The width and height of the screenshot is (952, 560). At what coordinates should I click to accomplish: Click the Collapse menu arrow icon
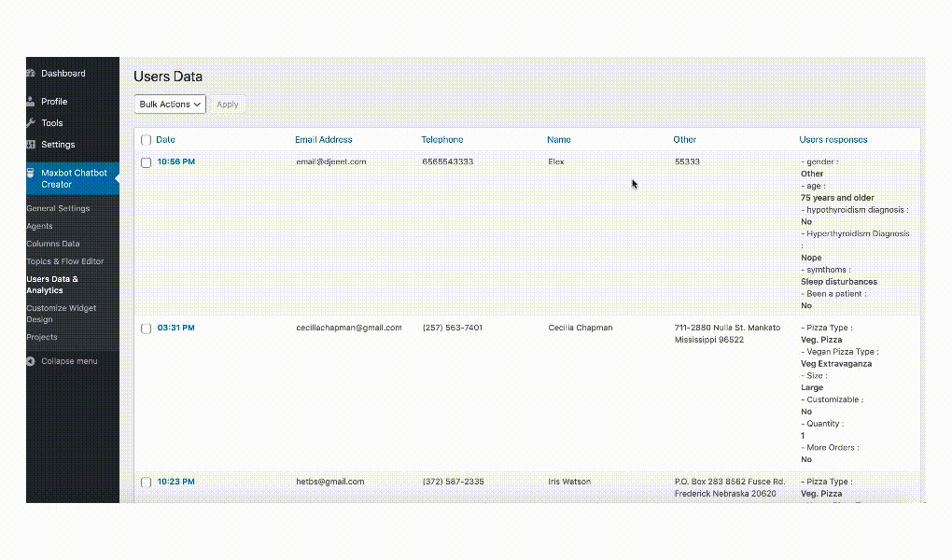point(31,361)
